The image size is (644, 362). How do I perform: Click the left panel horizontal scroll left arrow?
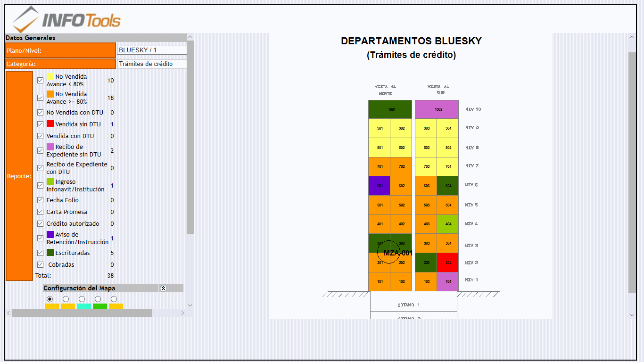point(8,313)
